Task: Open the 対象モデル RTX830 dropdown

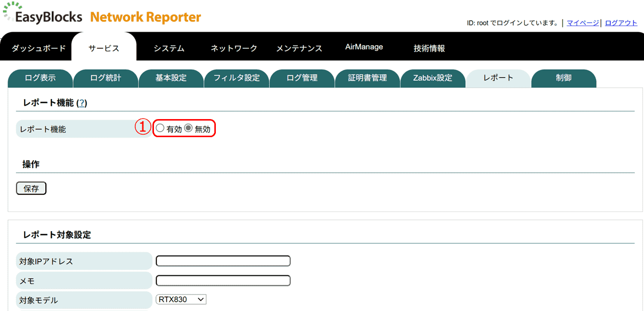Action: pyautogui.click(x=181, y=299)
